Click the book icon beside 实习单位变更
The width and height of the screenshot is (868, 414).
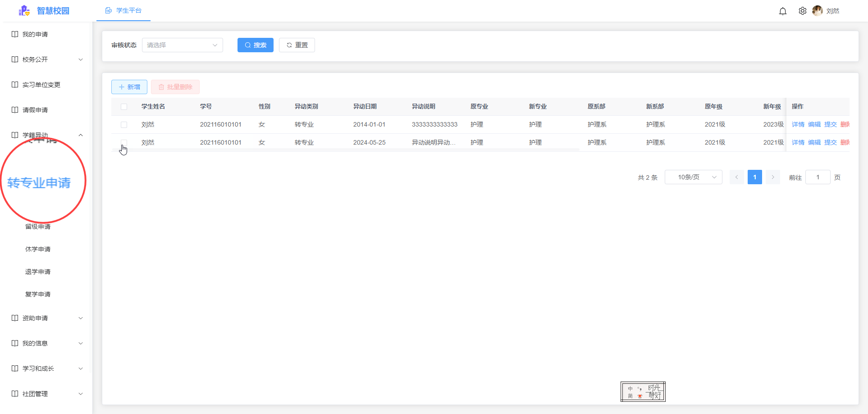pyautogui.click(x=15, y=85)
